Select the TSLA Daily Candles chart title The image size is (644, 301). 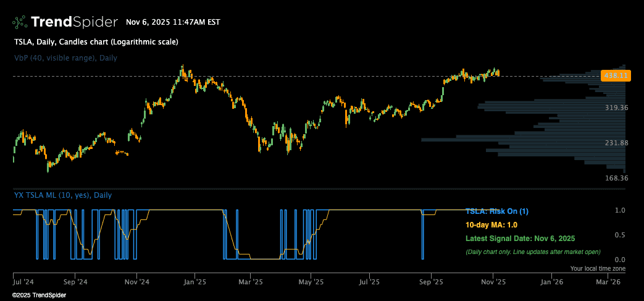click(96, 42)
